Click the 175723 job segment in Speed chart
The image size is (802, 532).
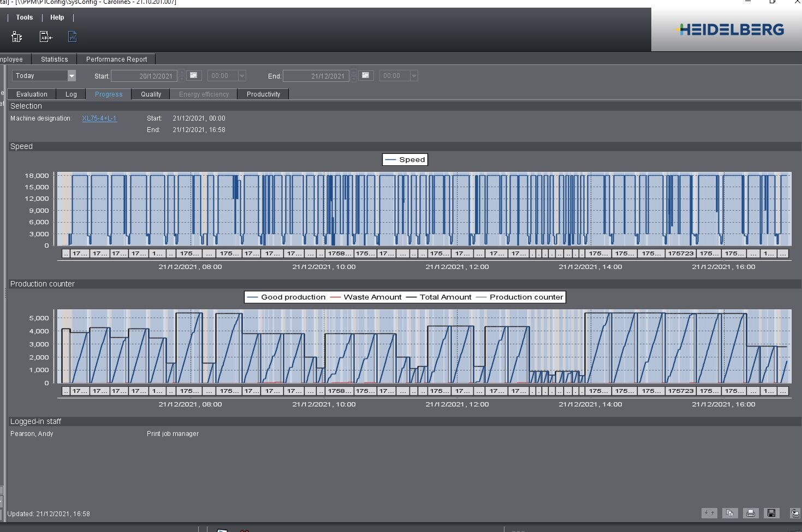(681, 253)
